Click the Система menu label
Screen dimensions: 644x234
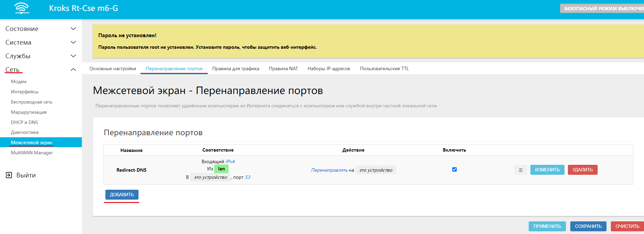18,42
